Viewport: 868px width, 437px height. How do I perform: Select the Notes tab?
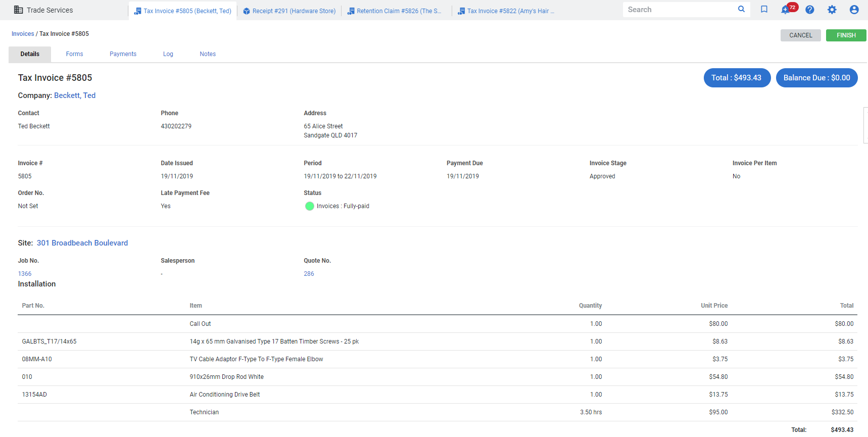[207, 54]
